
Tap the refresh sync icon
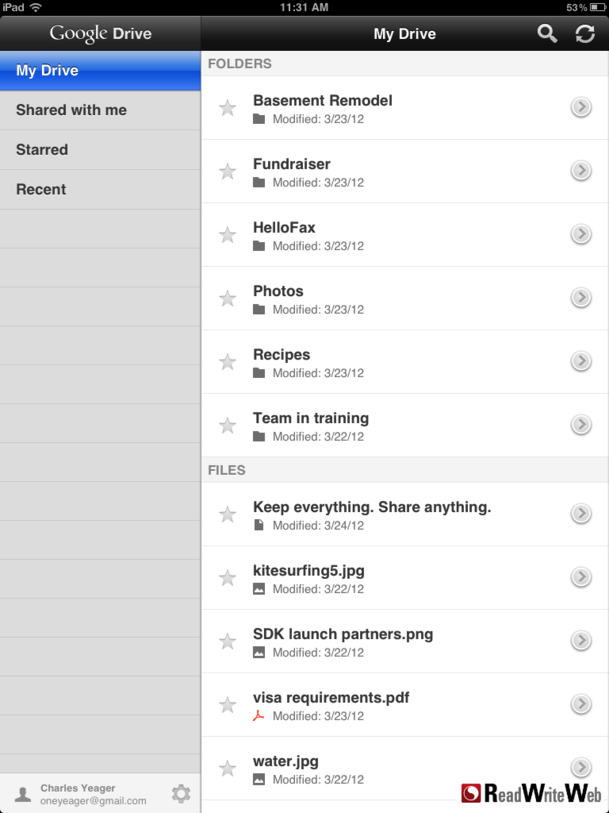tap(585, 34)
